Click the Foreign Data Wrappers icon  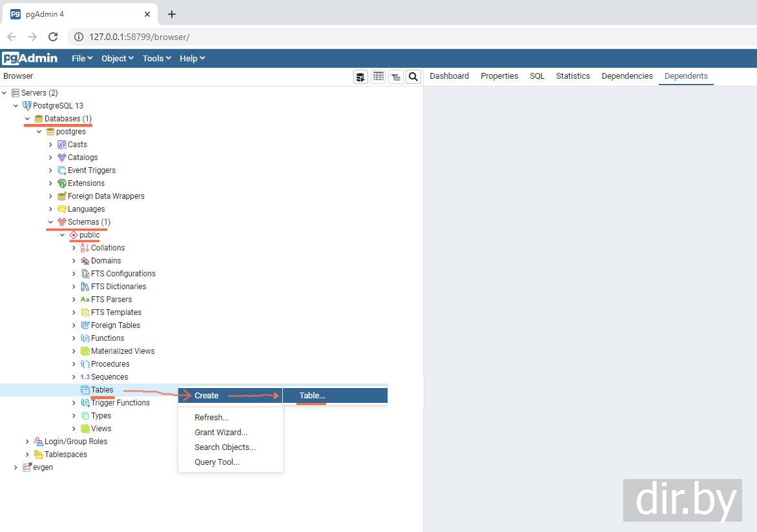[62, 196]
